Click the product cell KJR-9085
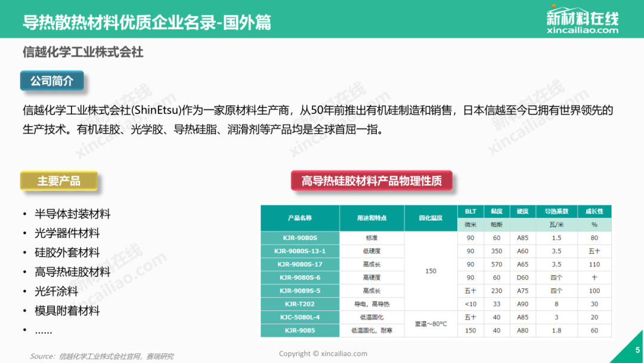This screenshot has width=644, height=363. pos(300,330)
